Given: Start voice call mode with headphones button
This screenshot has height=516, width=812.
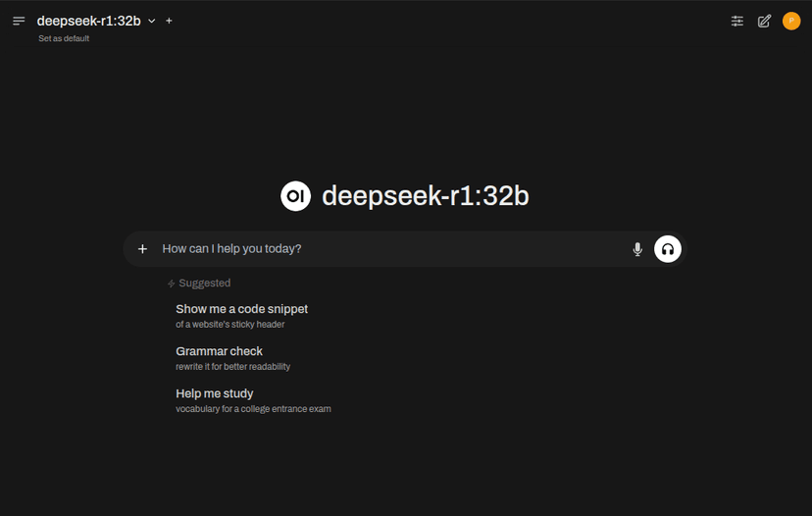Looking at the screenshot, I should tap(668, 249).
